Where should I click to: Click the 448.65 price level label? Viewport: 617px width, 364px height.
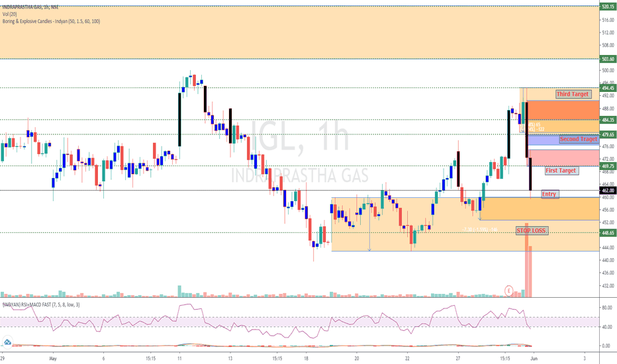pyautogui.click(x=608, y=232)
